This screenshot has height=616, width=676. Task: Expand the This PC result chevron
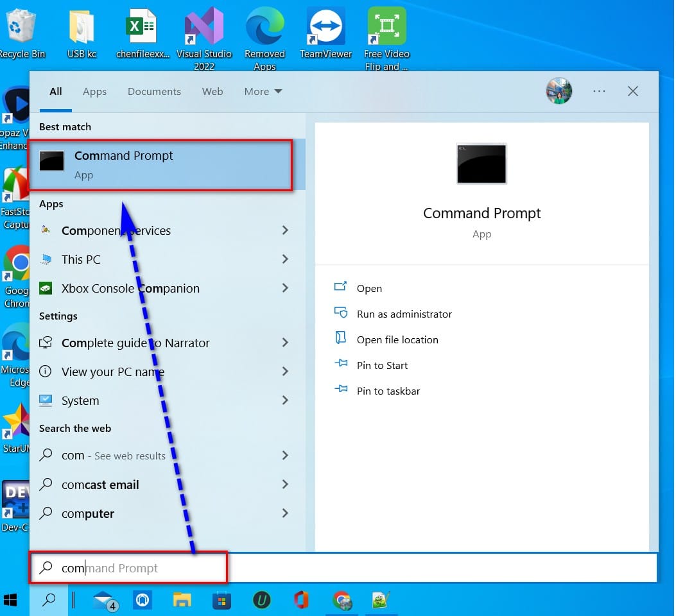pos(285,259)
